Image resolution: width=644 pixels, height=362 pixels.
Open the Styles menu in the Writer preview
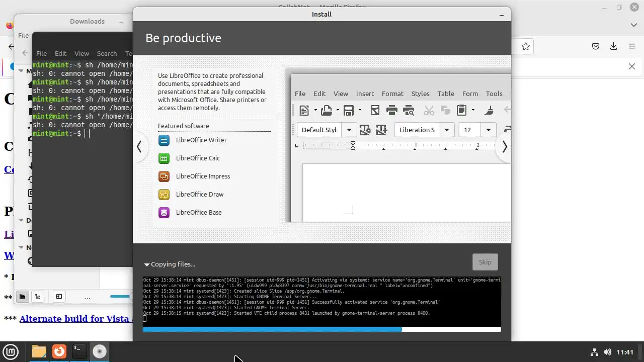[420, 94]
